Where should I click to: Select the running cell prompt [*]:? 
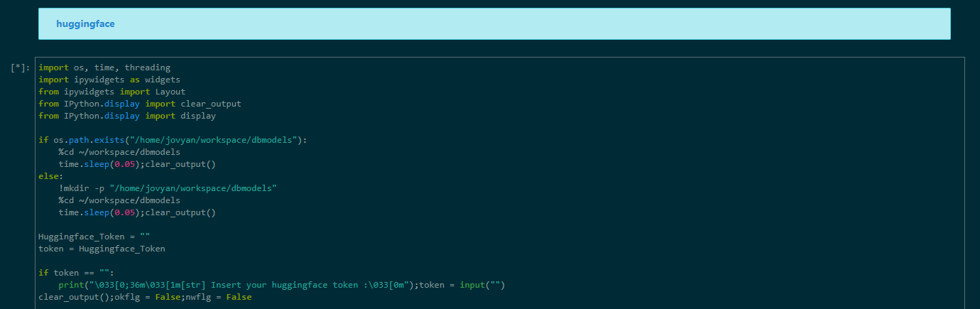click(20, 68)
